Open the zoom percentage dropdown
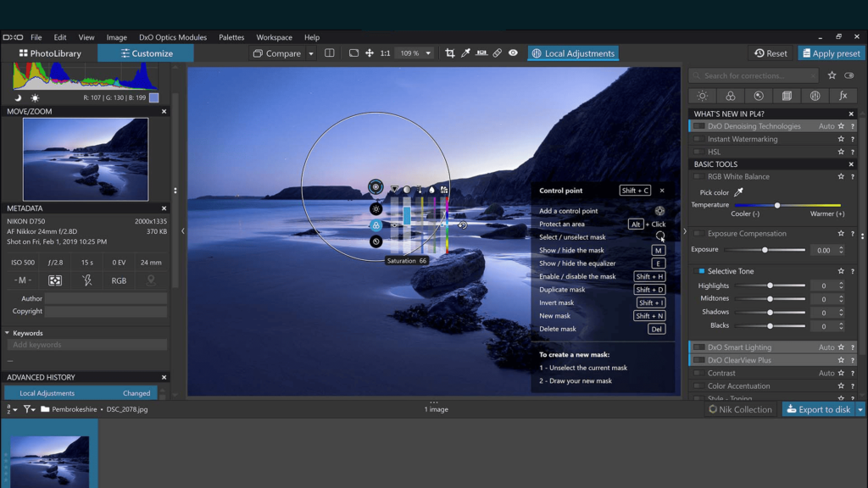This screenshot has width=868, height=488. click(x=428, y=53)
